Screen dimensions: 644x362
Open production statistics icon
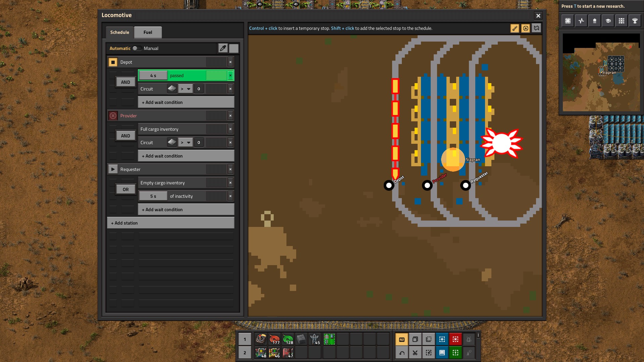[581, 21]
